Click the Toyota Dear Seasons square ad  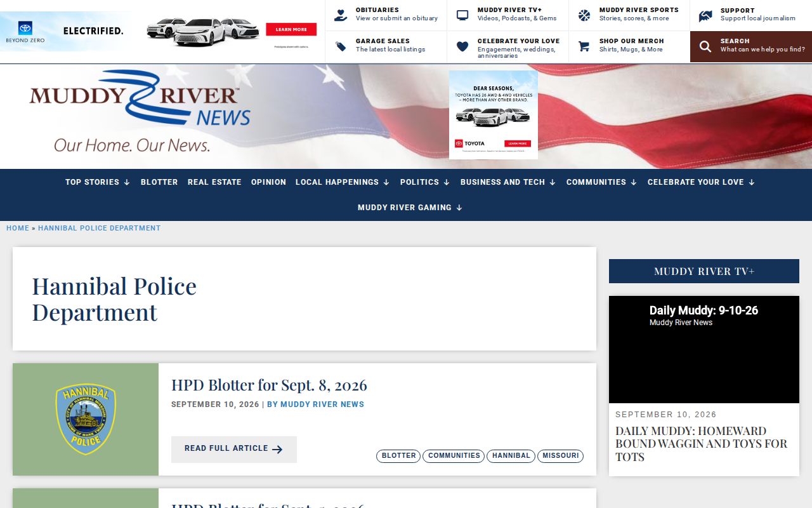tap(494, 114)
